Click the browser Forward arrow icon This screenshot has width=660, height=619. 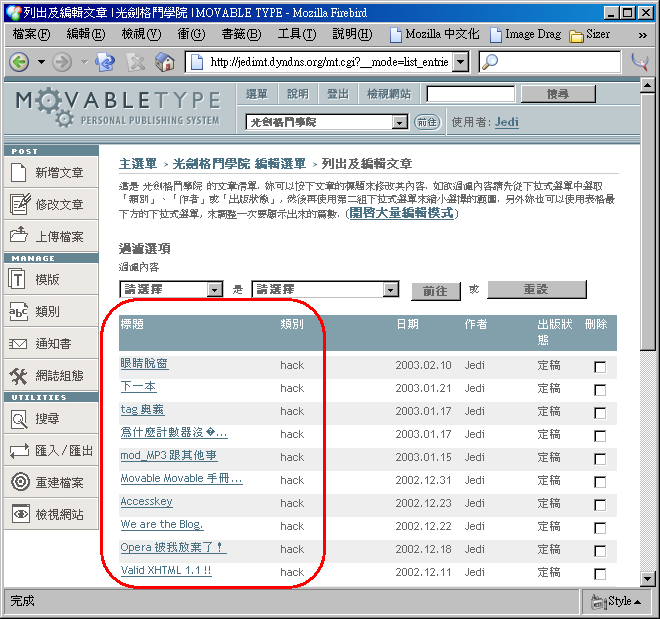62,62
